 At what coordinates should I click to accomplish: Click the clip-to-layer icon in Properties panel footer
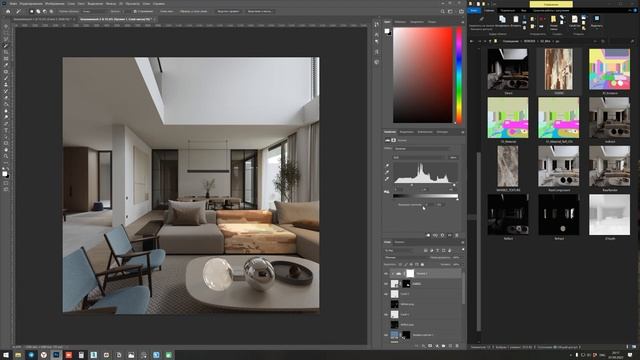tap(428, 235)
